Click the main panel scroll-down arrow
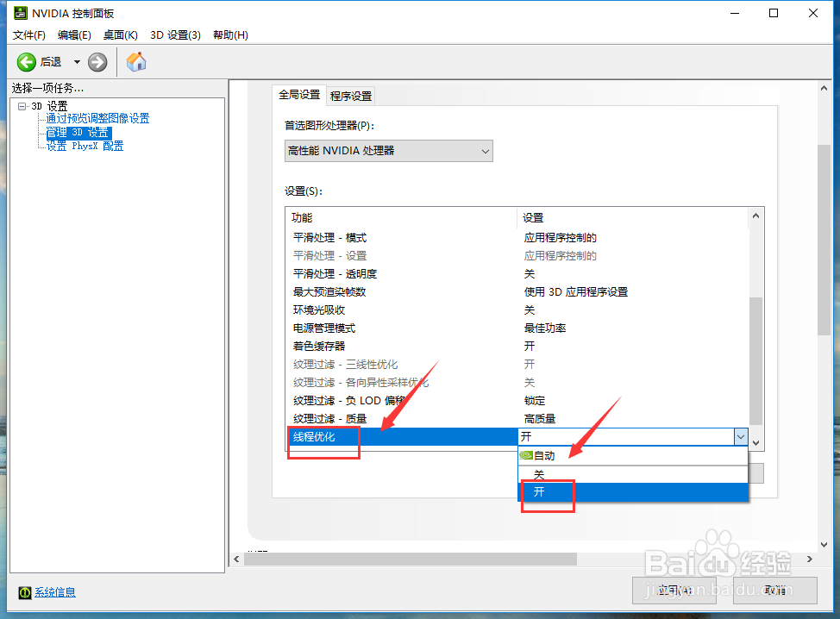Screen dimensions: 840x619 coord(824,545)
